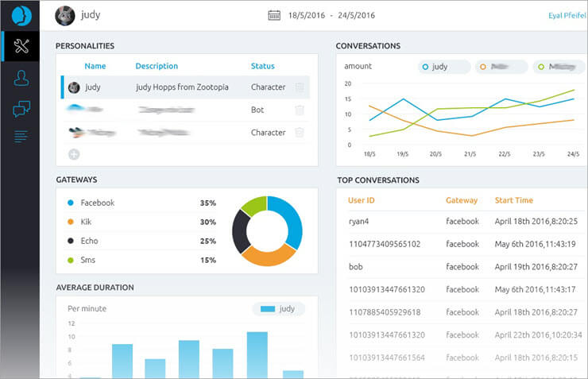Click 'Judy Hopps from Zootopia' description
Viewport: 588px width, 379px height.
click(182, 87)
